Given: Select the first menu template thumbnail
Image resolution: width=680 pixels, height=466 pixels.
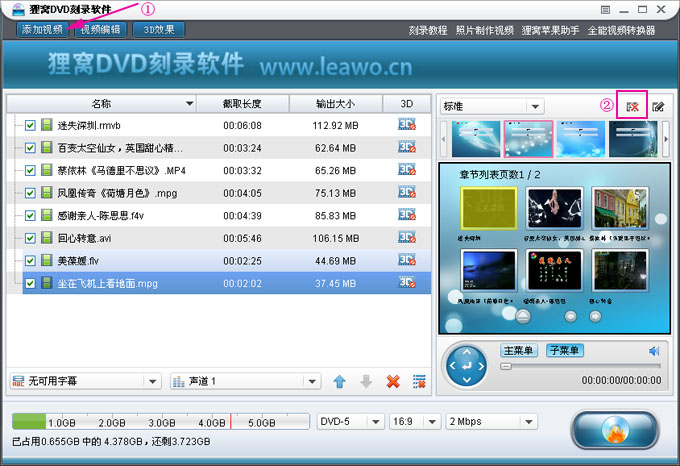Looking at the screenshot, I should (x=476, y=139).
